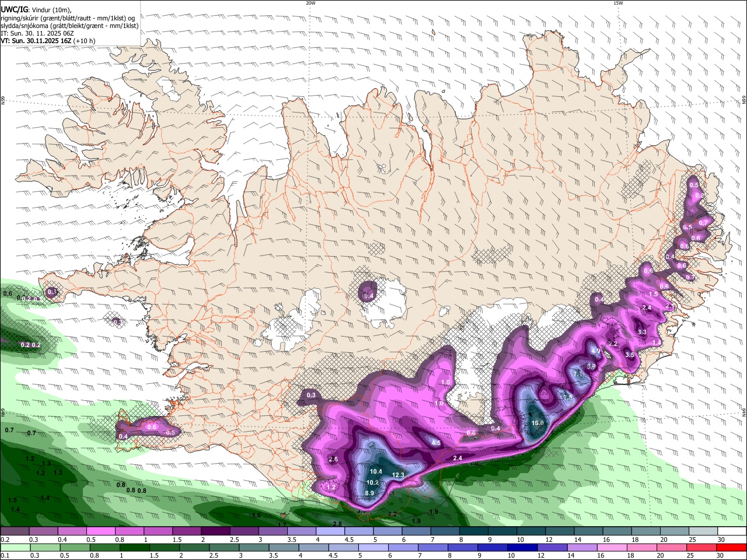Pick lower-row red swatch between 25 and 30

coord(701,547)
